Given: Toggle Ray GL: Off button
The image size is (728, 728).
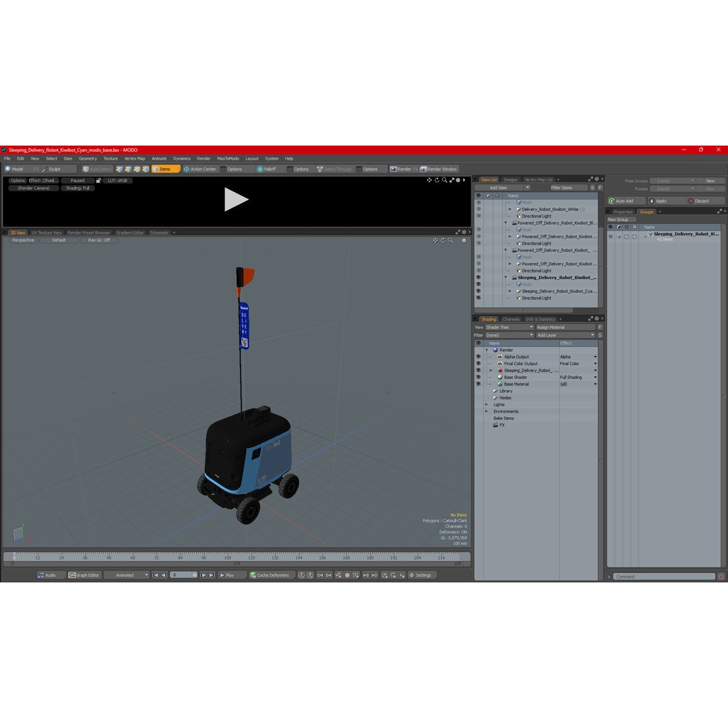Looking at the screenshot, I should pos(99,241).
